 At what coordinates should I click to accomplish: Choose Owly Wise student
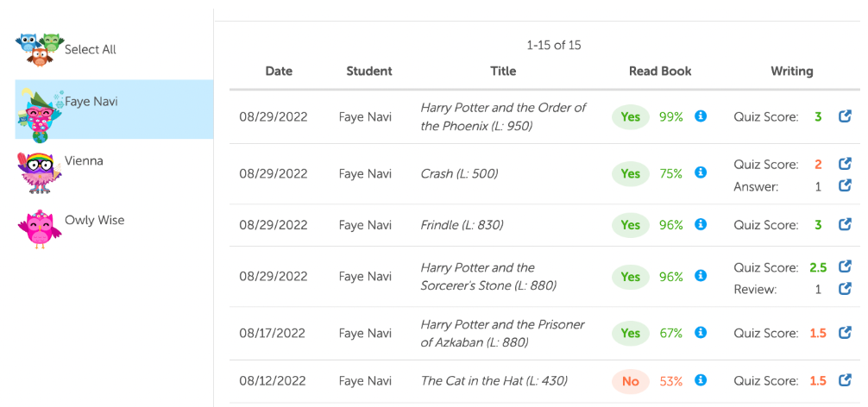pos(94,221)
